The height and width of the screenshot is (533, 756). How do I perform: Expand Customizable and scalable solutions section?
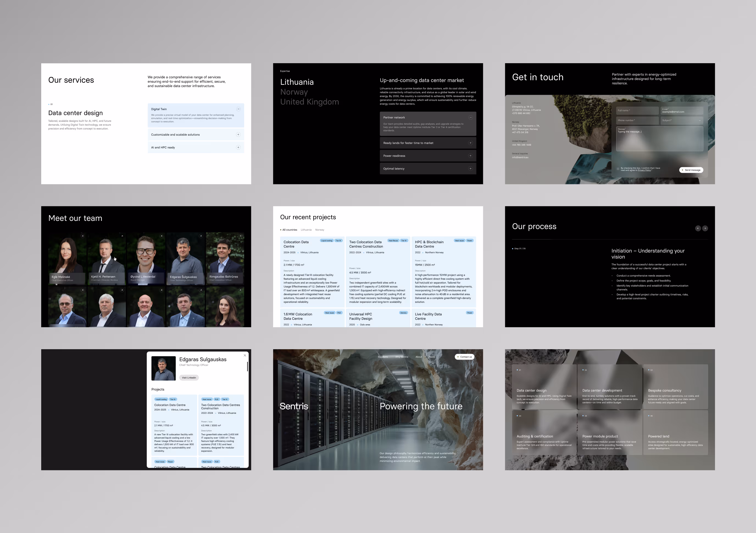pos(238,134)
